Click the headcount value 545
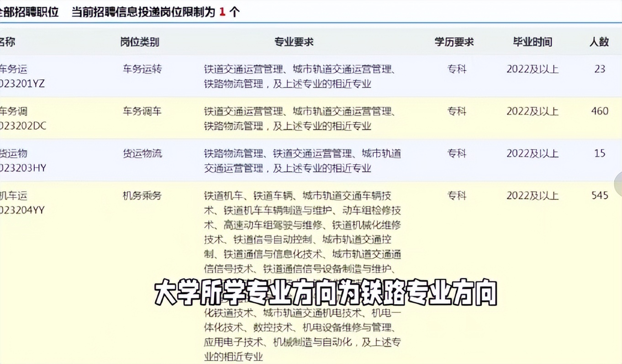622x364 pixels. [599, 196]
